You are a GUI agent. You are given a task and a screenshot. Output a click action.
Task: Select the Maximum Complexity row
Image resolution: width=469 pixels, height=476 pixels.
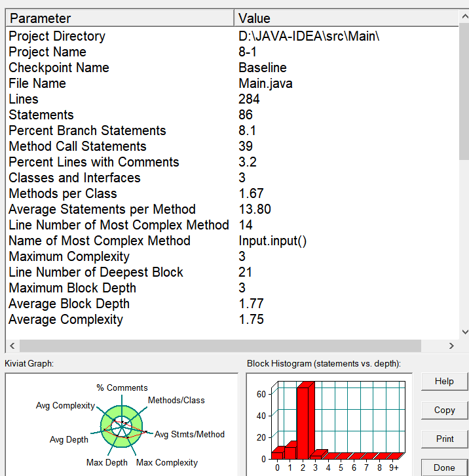coord(232,256)
